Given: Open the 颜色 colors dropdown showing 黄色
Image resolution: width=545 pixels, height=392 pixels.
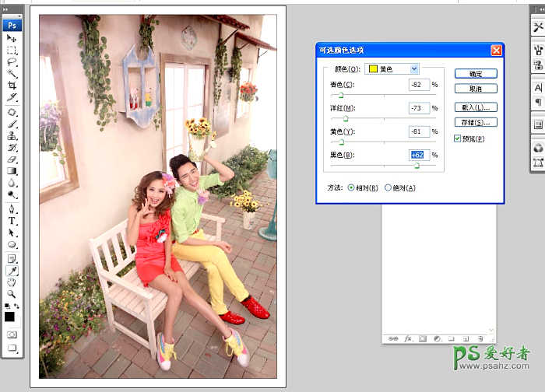Looking at the screenshot, I should click(x=393, y=69).
